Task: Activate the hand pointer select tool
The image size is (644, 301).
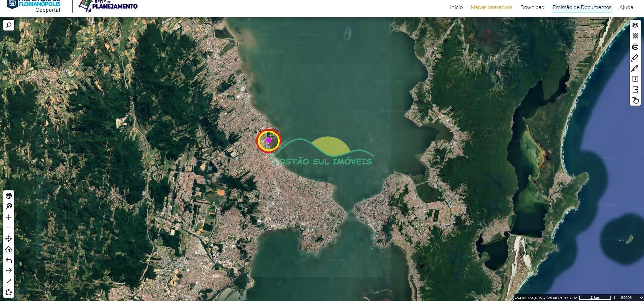Action: pos(635,100)
